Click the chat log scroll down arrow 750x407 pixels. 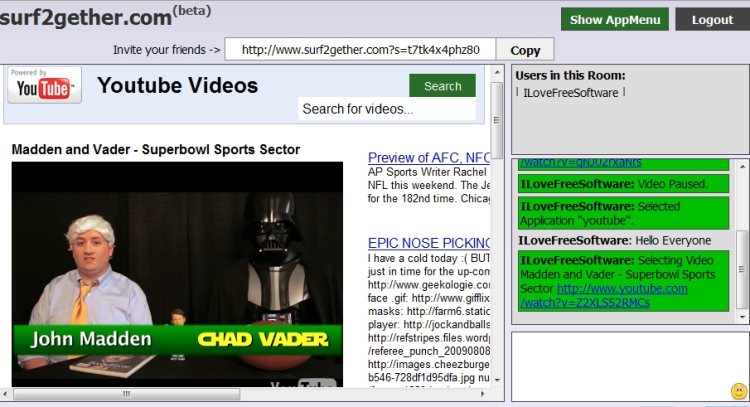(x=742, y=317)
